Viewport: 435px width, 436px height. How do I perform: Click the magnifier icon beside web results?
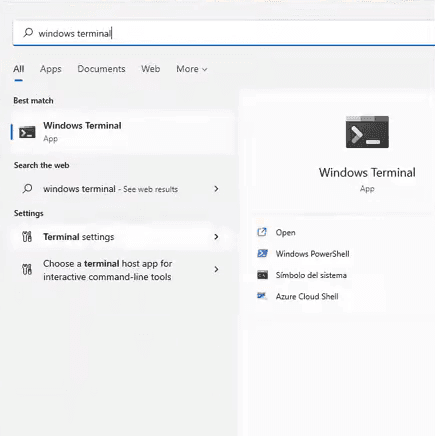pyautogui.click(x=27, y=189)
